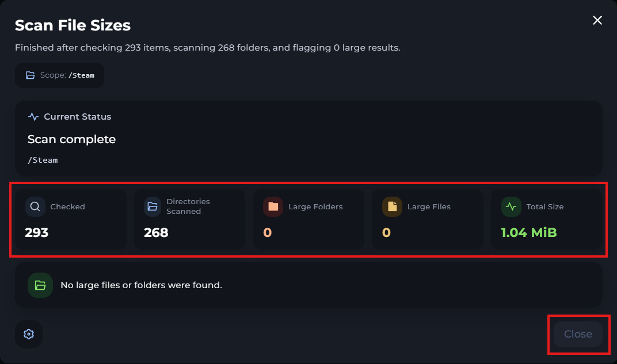The height and width of the screenshot is (364, 617).
Task: Dismiss the dialog with the X button
Action: click(597, 21)
